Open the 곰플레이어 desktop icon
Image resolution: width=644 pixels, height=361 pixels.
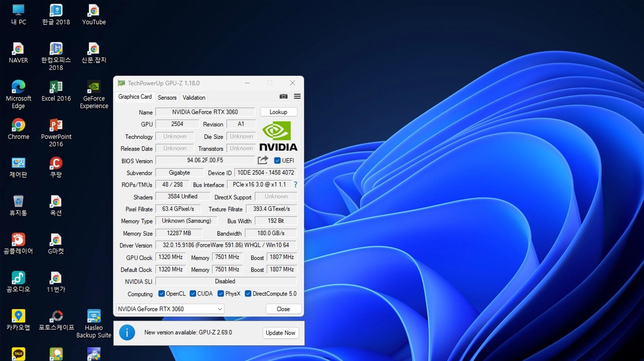[x=18, y=244]
